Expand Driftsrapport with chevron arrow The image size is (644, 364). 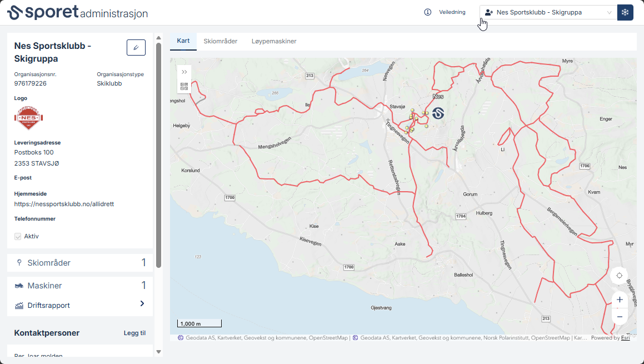142,303
